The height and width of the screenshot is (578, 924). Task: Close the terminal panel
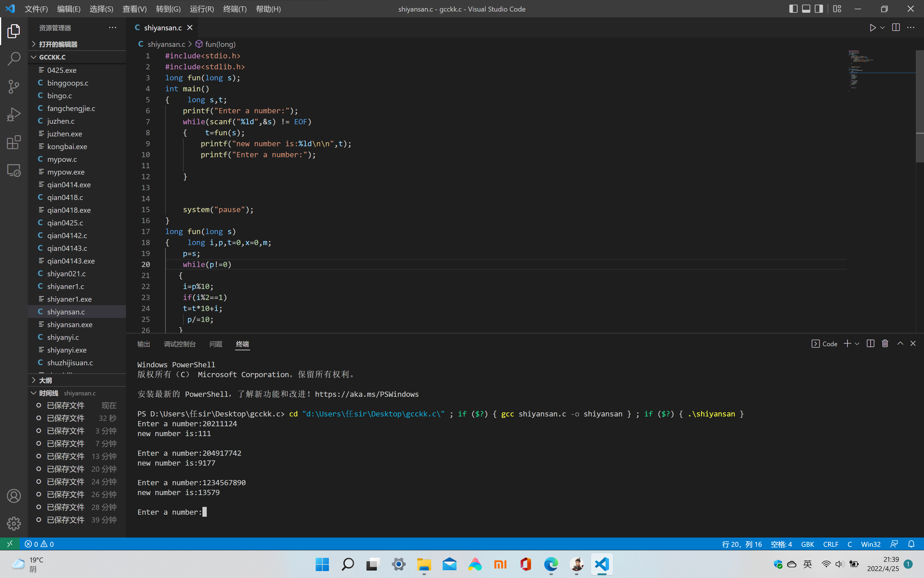tap(913, 344)
